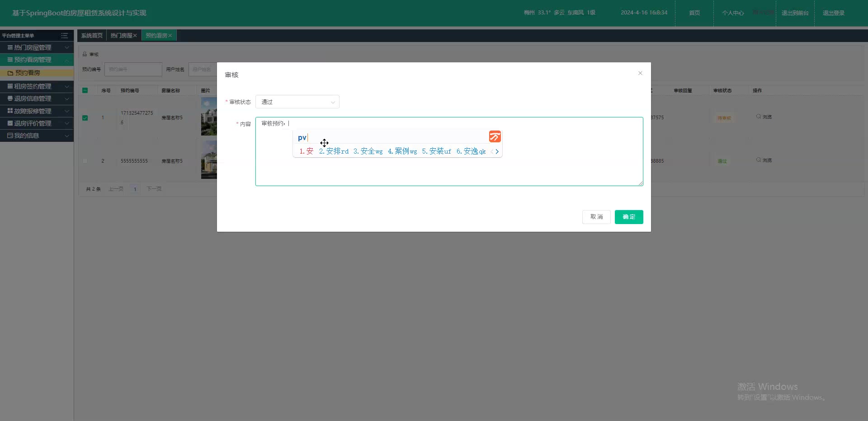The width and height of the screenshot is (868, 421).
Task: Click the 用户姓名 search input field
Action: 203,69
